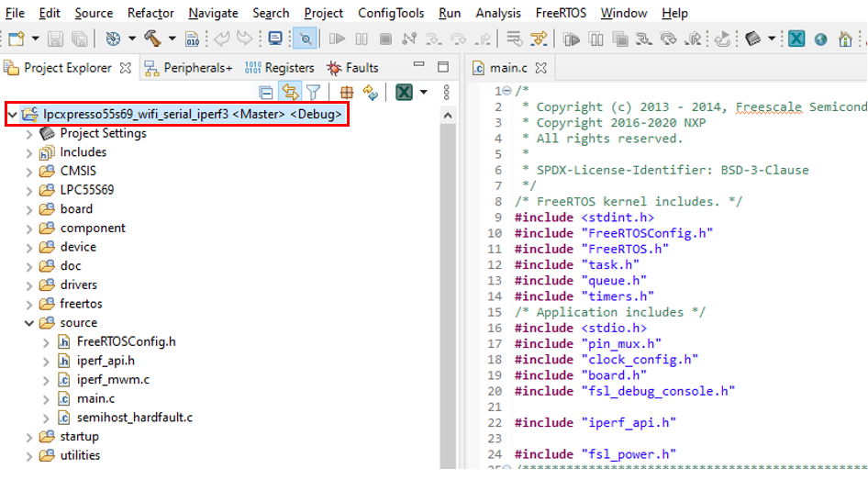Click the yellow-blue refresh arrows icon
This screenshot has height=480, width=868.
pos(371,92)
